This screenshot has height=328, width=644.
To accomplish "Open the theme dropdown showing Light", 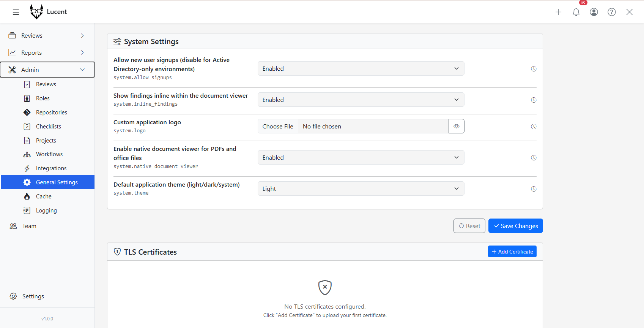I will pos(361,189).
